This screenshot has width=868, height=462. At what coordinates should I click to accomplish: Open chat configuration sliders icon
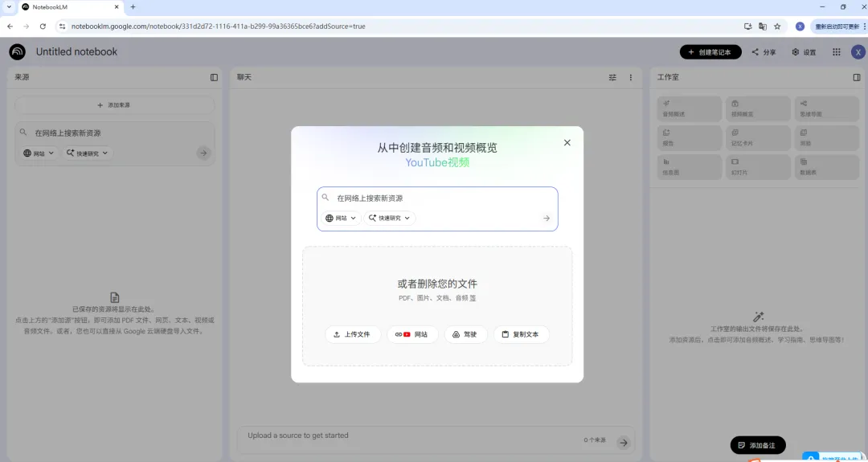(x=612, y=77)
